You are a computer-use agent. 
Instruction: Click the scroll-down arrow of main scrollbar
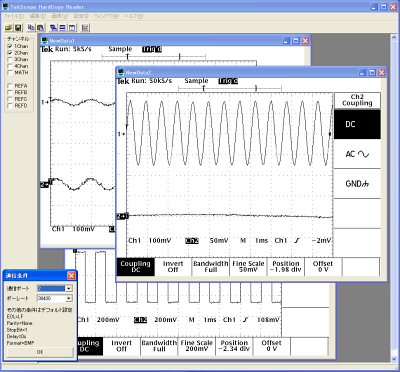pyautogui.click(x=394, y=359)
